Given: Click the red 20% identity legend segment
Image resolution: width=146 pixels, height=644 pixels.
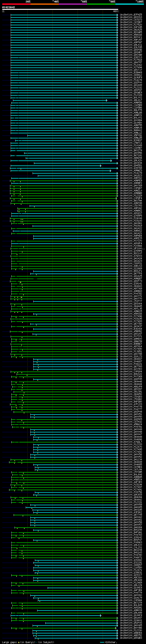Looking at the screenshot, I should pos(16,4).
